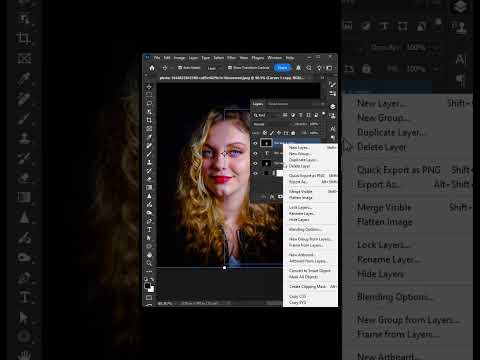Select the Zoom tool in central window toolbar
The height and width of the screenshot is (360, 480).
coord(149,263)
